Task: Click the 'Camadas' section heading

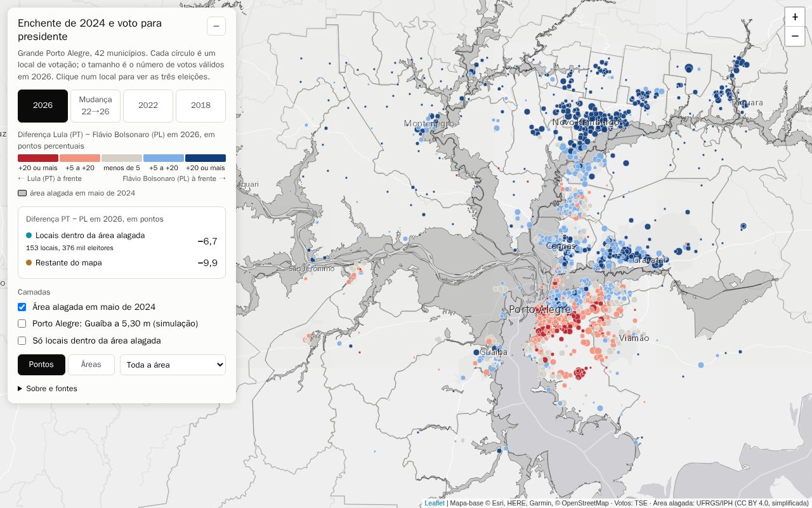Action: (34, 292)
